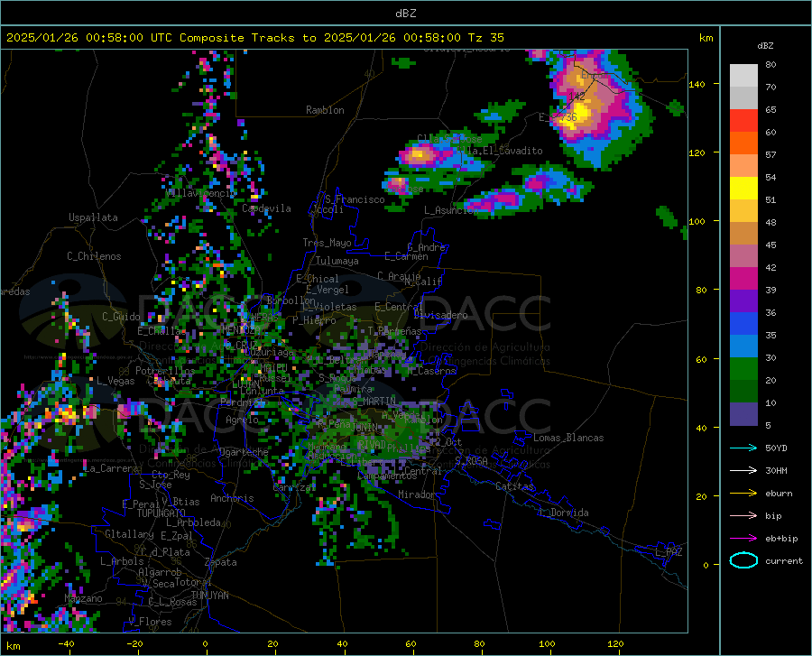Click the '120' tick on the horizontal km axis
Screen dimensions: 812x656
point(615,644)
